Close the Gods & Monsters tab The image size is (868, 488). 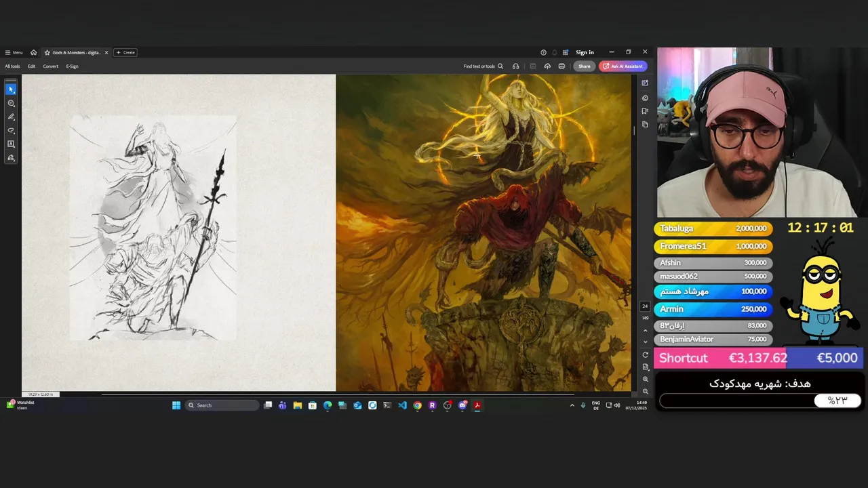point(106,52)
